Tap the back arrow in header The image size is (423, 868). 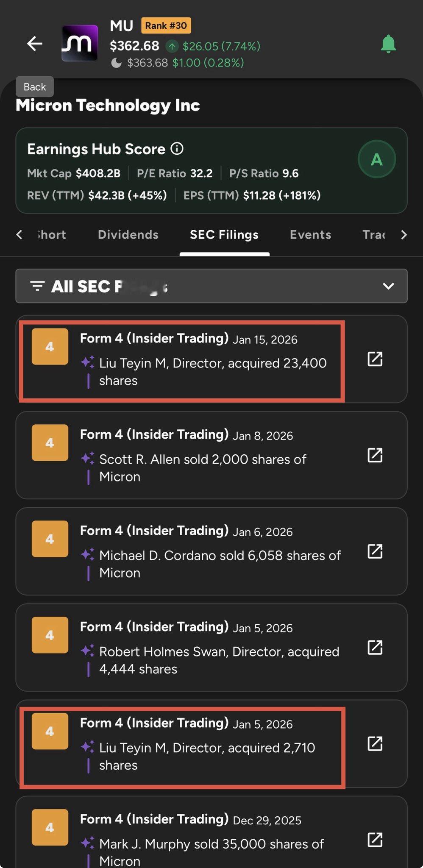pyautogui.click(x=35, y=44)
